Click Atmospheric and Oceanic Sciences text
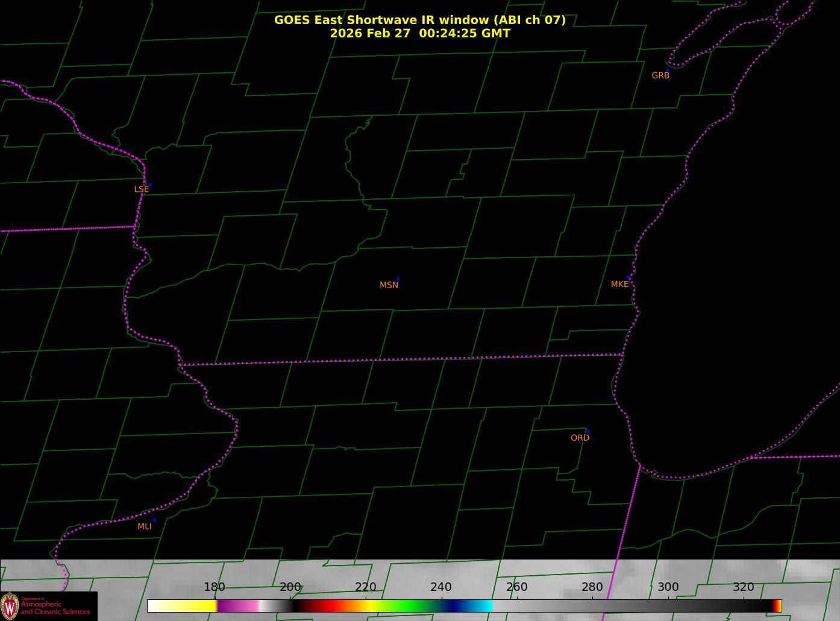 pyautogui.click(x=55, y=608)
